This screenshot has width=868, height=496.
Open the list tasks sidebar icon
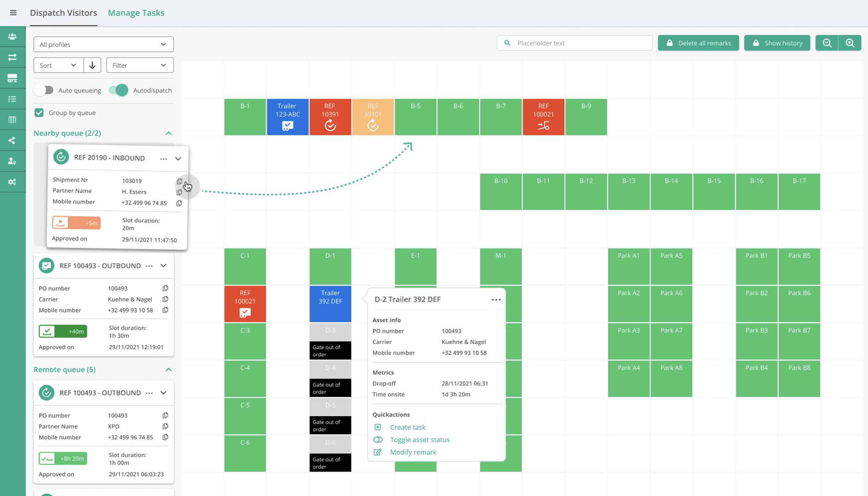point(12,99)
